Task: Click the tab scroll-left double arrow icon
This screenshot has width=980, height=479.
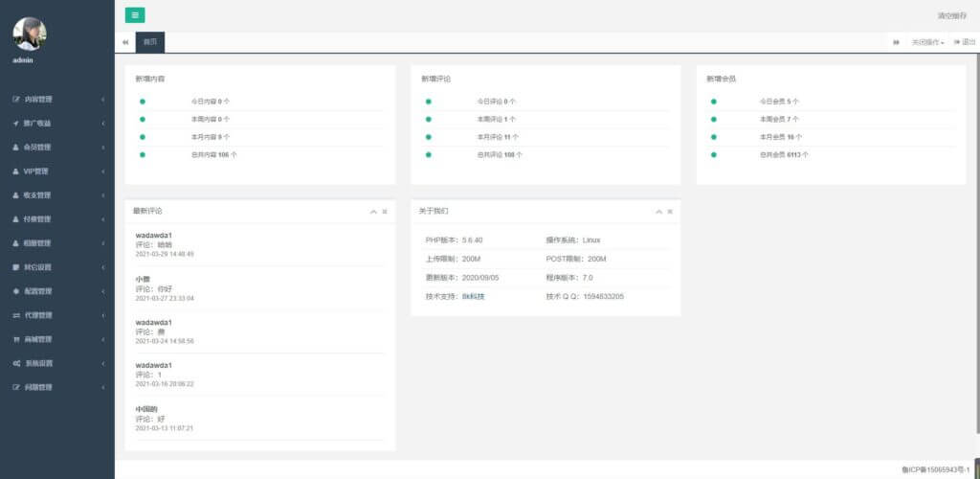Action: (125, 42)
